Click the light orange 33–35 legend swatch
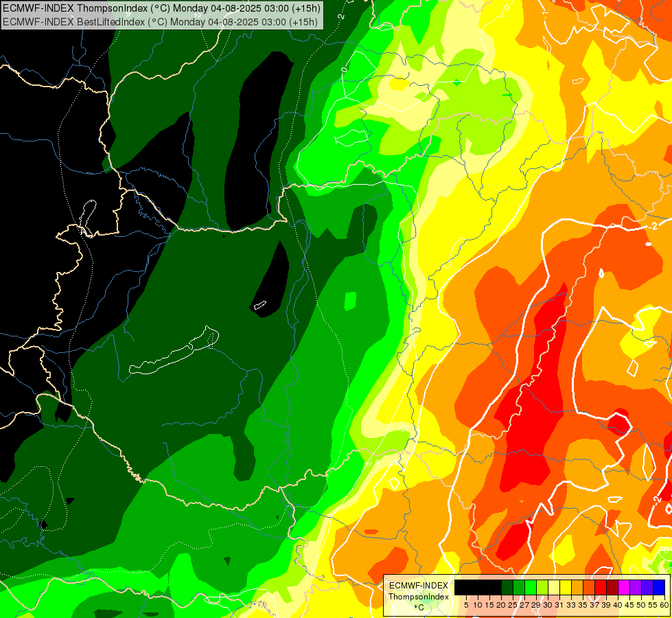Screen dimensions: 672x618 point(577,587)
